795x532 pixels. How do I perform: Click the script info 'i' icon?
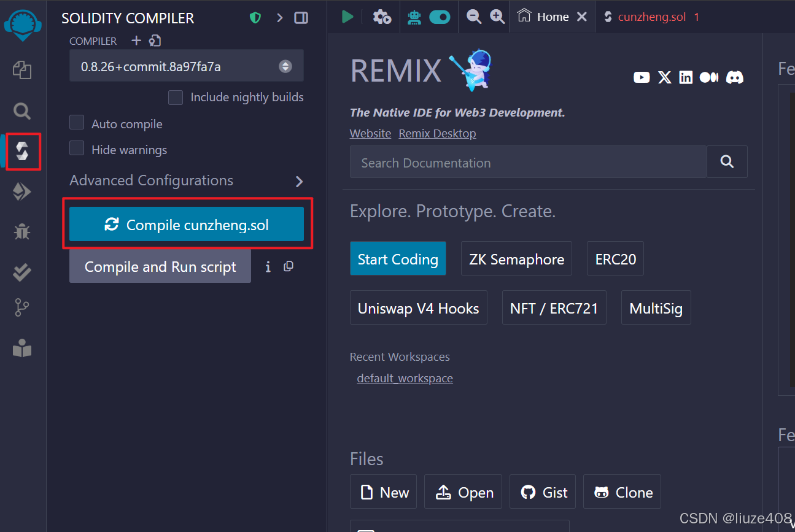(x=268, y=267)
